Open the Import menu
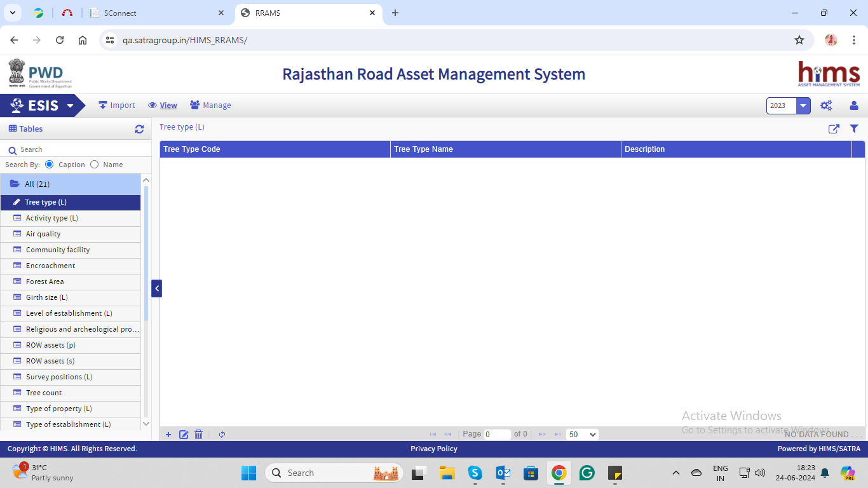The height and width of the screenshot is (488, 868). [x=117, y=105]
